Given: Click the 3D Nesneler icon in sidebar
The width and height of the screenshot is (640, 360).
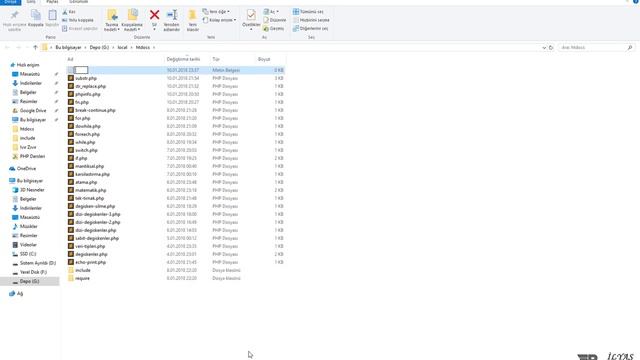Looking at the screenshot, I should [x=15, y=190].
